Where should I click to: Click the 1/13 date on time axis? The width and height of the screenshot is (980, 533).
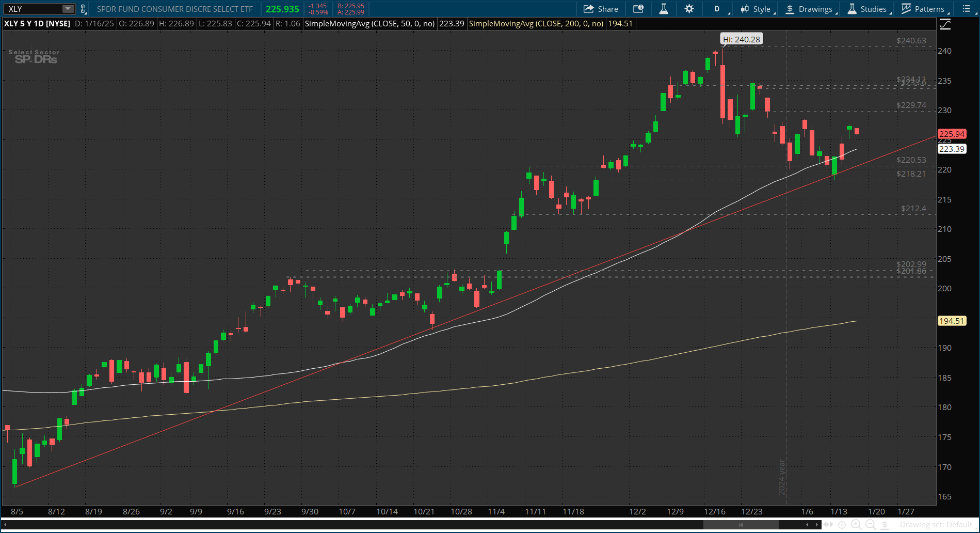tap(839, 511)
